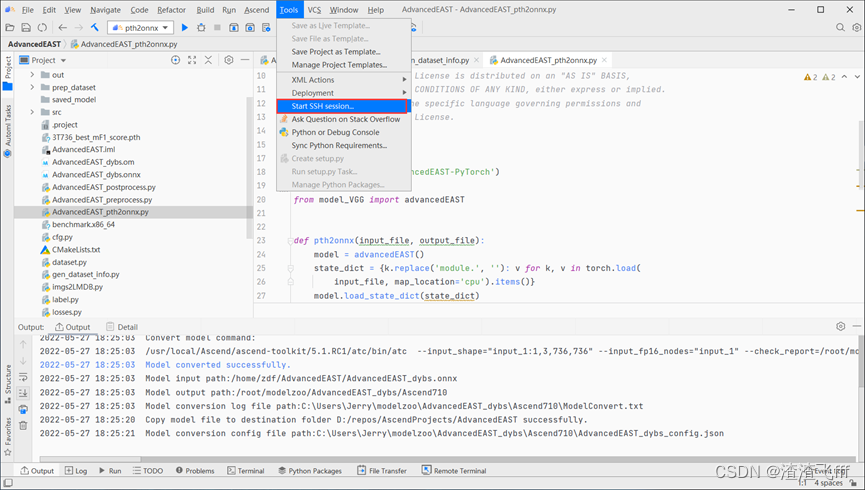Open Output panel gear settings
The height and width of the screenshot is (490, 865).
[840, 327]
